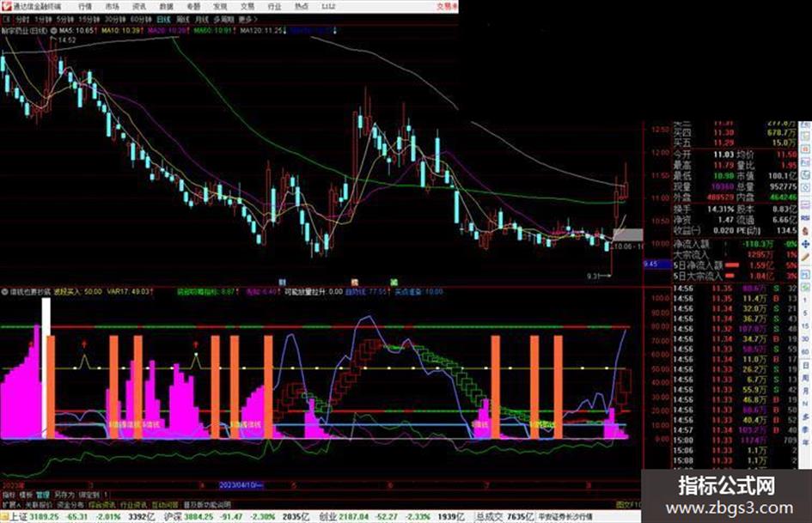Click the 指标 tab below the chart
The width and height of the screenshot is (812, 523).
(9, 495)
